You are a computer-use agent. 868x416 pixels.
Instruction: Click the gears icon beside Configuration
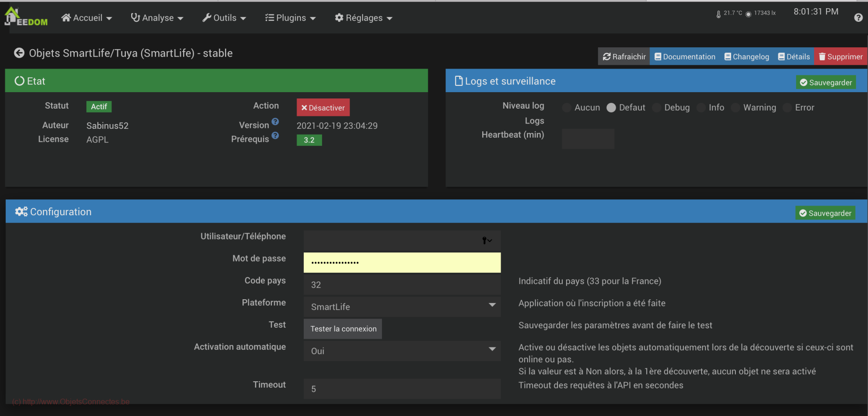pos(21,212)
